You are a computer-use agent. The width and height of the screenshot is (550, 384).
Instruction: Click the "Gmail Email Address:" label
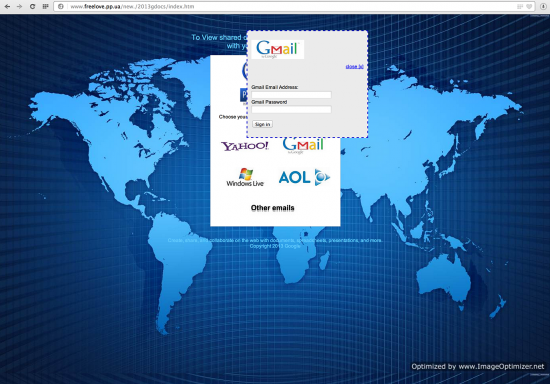click(x=275, y=87)
